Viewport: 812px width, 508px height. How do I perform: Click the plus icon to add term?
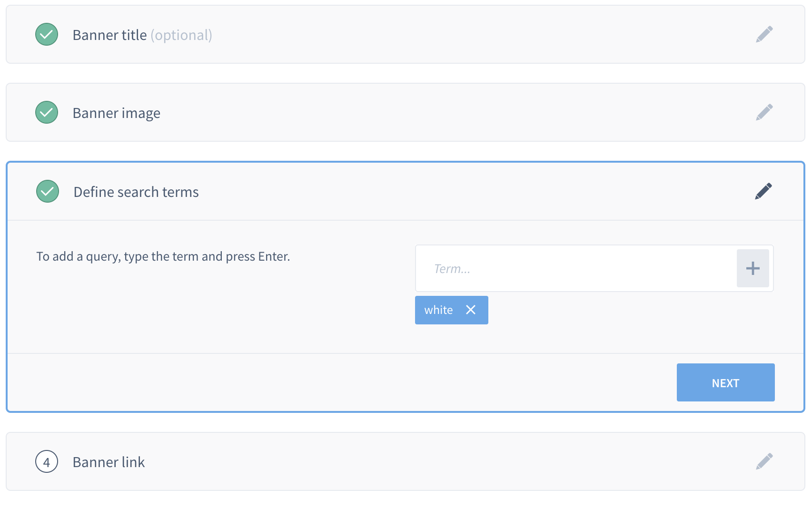[x=753, y=268]
